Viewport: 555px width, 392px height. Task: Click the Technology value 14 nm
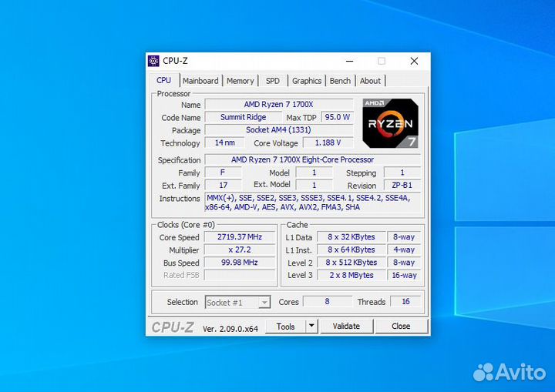click(x=225, y=142)
